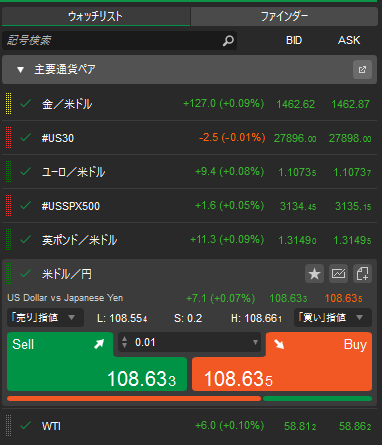Click 英ポンド/米ドル change +11.3 (+0.09%)
The image size is (384, 445).
pos(227,239)
